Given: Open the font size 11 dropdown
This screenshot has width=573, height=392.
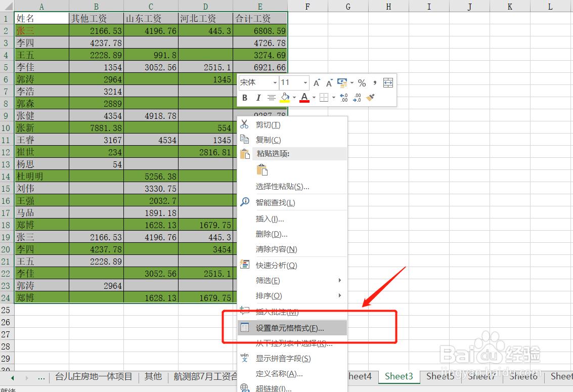Looking at the screenshot, I should point(305,83).
